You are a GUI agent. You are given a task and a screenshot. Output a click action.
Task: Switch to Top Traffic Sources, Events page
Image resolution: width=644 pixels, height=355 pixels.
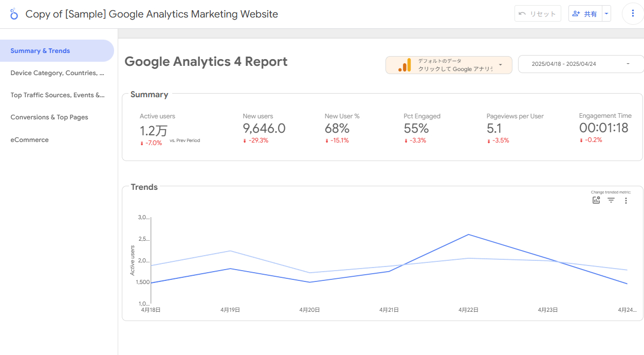point(57,95)
